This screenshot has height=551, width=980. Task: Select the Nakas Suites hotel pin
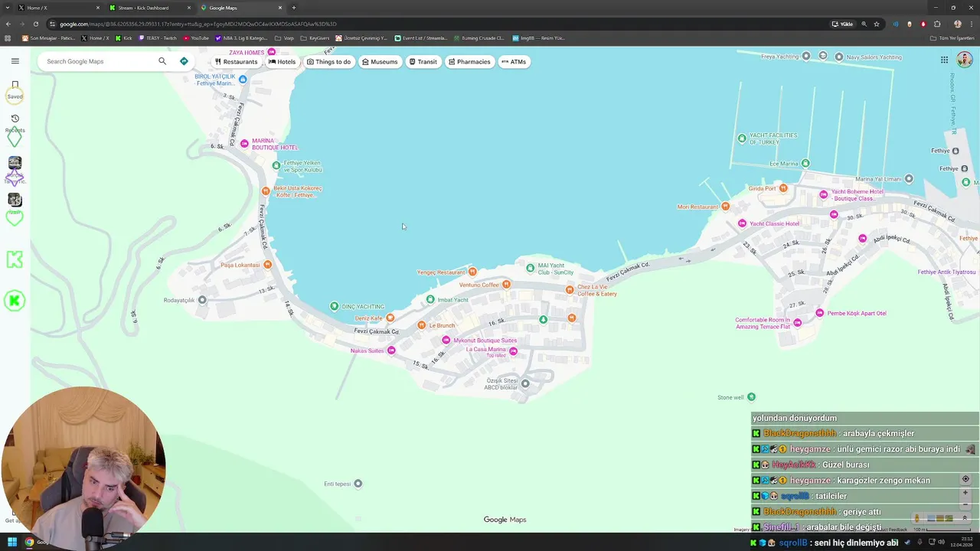pyautogui.click(x=391, y=350)
